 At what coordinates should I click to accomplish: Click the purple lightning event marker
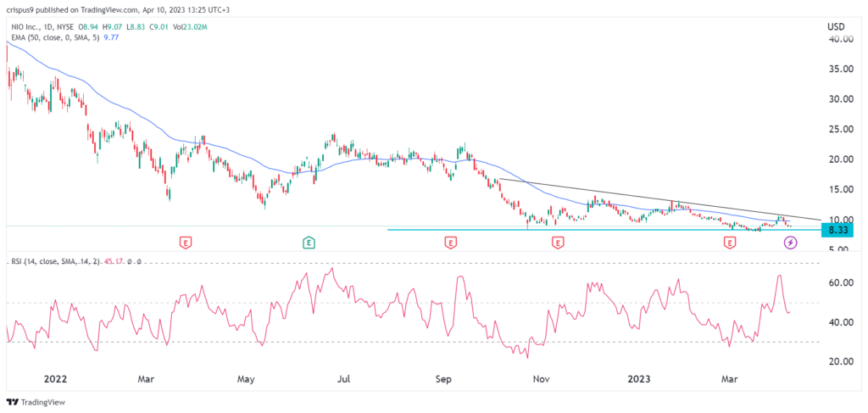point(791,242)
